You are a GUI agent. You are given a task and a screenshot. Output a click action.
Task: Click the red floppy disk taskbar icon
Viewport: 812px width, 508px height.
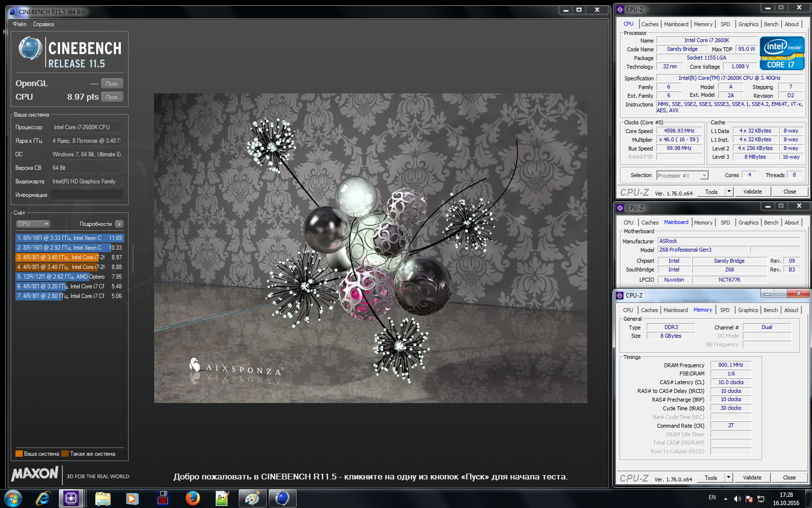click(x=163, y=498)
